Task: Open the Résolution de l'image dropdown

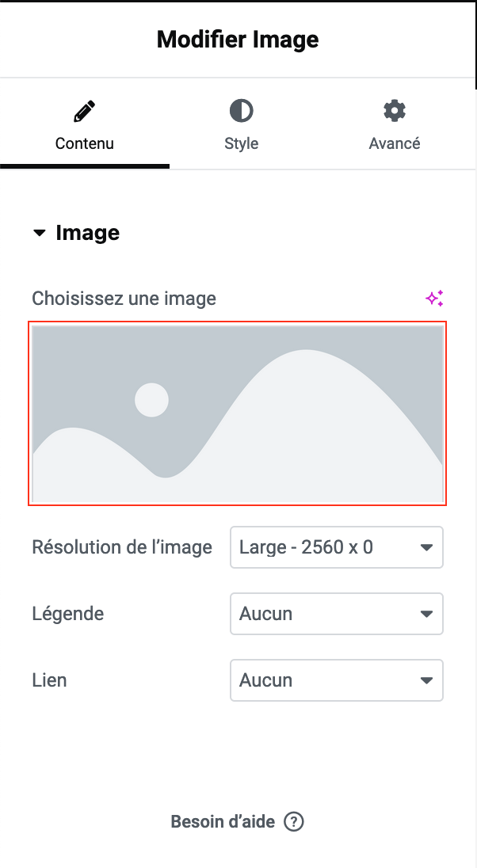Action: (336, 547)
